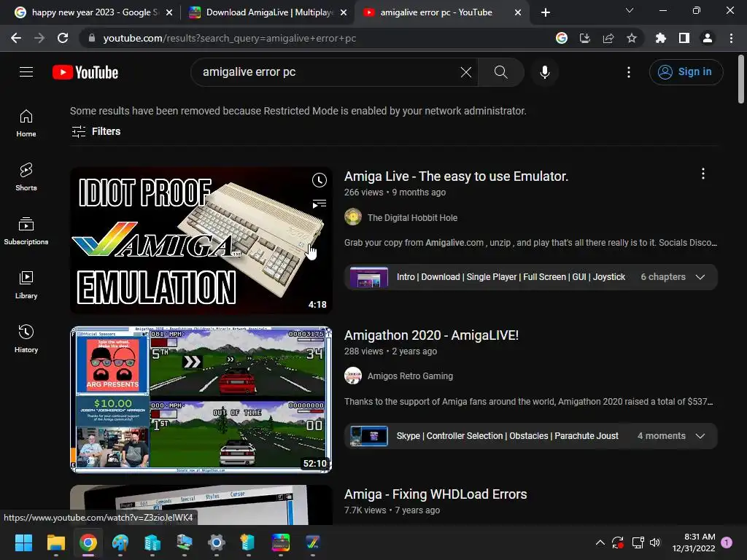Viewport: 747px width, 560px height.
Task: Clear the search box with the X icon
Action: pos(466,72)
